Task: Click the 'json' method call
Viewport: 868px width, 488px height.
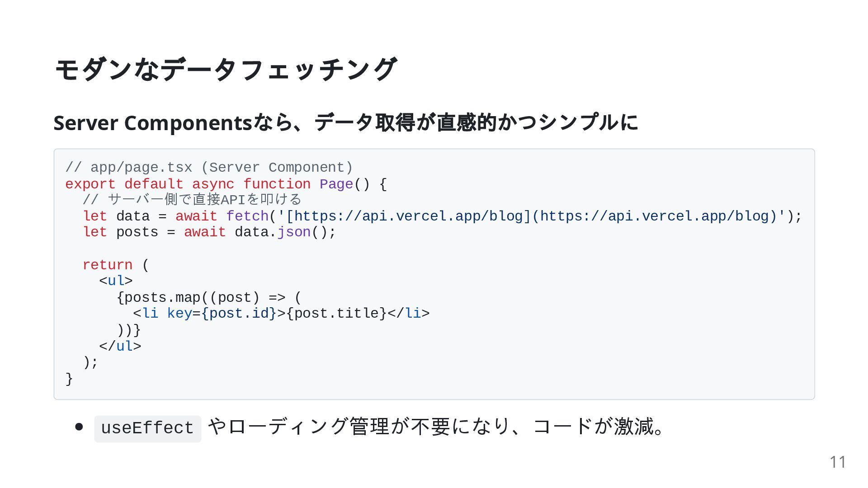Action: [x=293, y=232]
